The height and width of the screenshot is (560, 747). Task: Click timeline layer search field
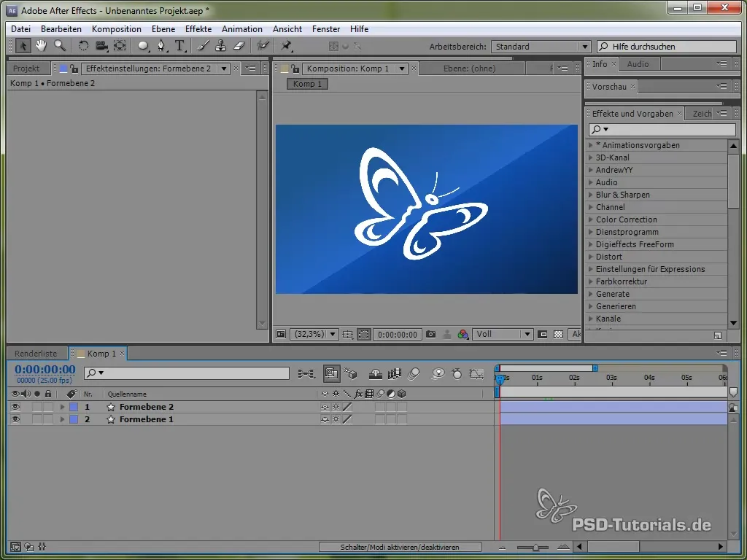point(187,373)
